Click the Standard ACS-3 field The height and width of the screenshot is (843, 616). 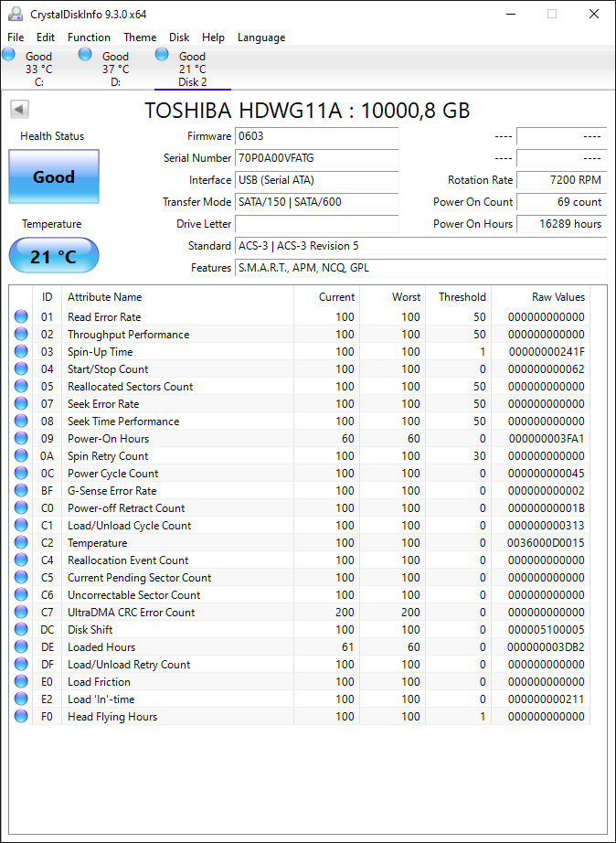point(421,246)
